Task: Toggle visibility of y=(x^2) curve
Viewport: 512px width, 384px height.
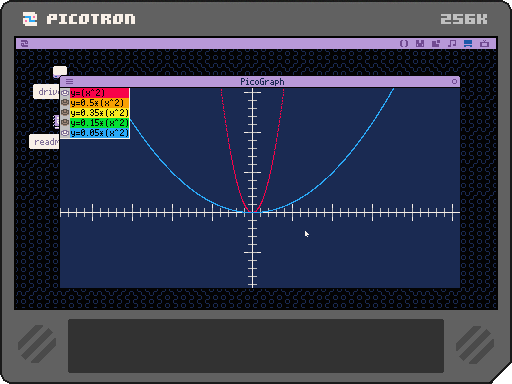Action: [65, 93]
